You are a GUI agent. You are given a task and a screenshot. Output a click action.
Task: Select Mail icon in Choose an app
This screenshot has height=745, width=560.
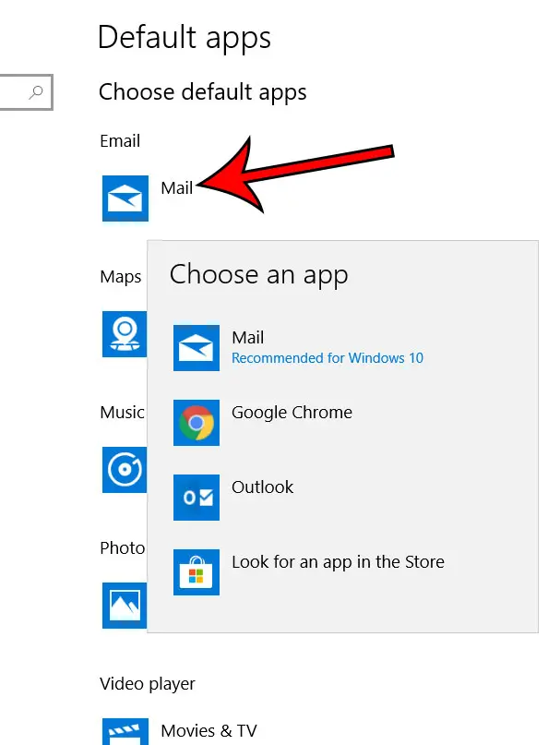[197, 348]
